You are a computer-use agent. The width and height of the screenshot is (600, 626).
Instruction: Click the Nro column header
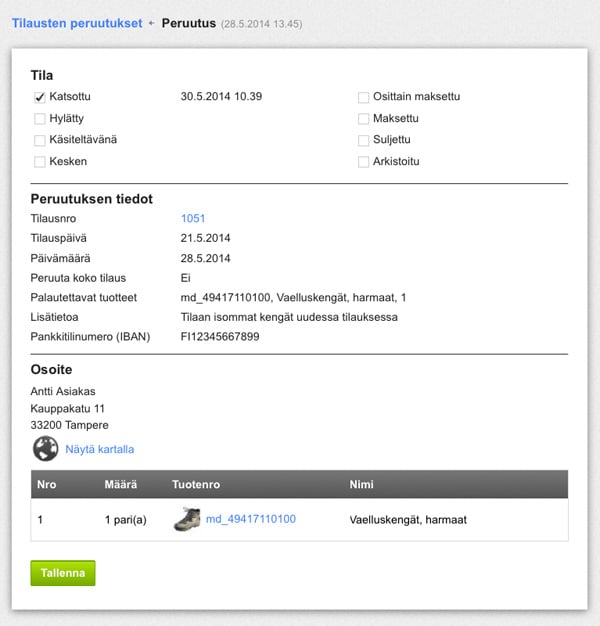[x=46, y=484]
